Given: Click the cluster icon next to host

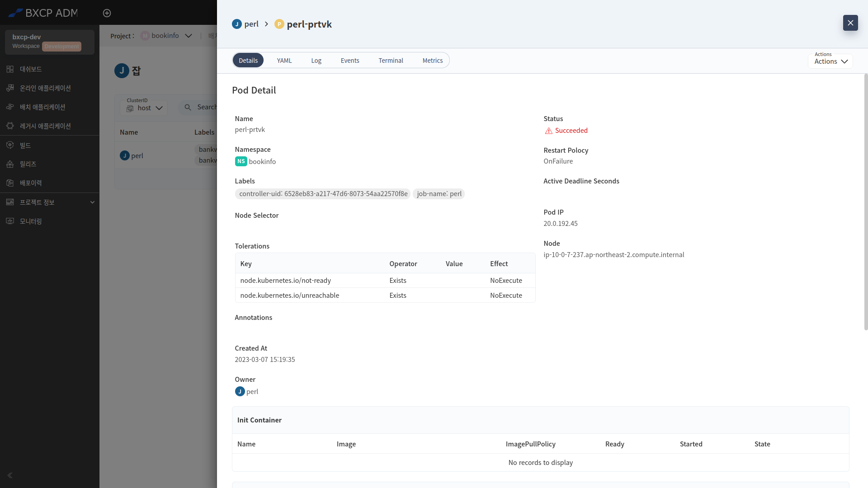Looking at the screenshot, I should point(130,108).
